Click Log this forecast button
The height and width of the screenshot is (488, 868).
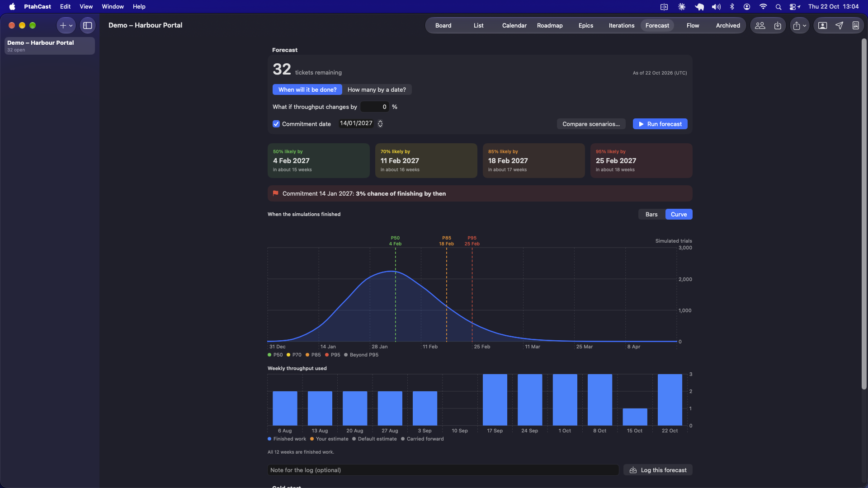coord(658,470)
